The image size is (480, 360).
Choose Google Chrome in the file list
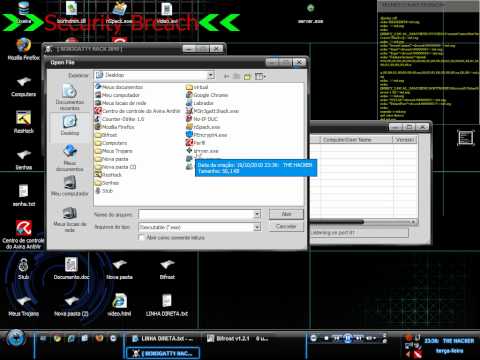pos(207,95)
